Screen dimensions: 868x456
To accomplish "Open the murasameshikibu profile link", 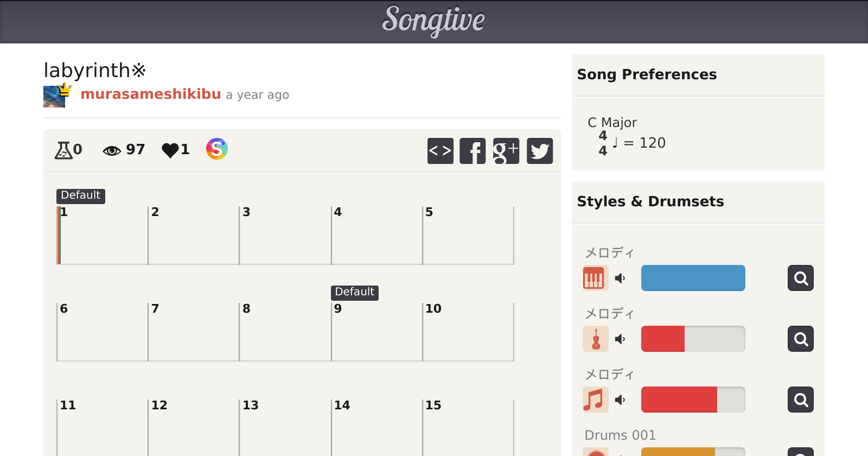I will [x=150, y=94].
